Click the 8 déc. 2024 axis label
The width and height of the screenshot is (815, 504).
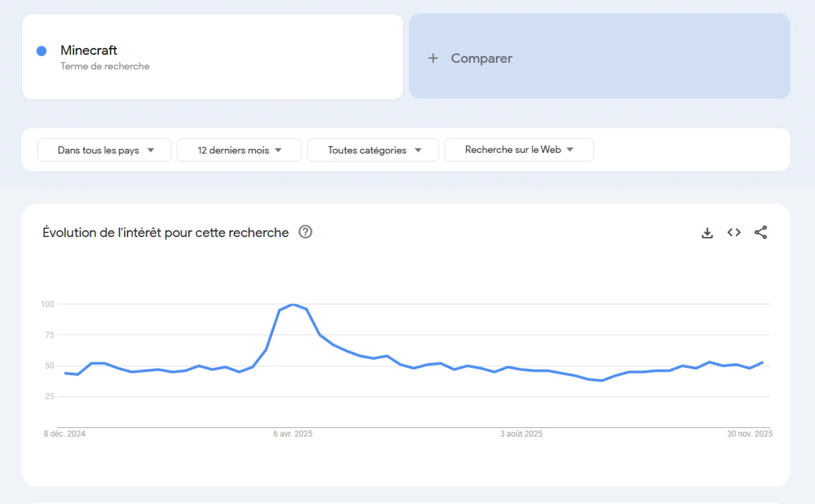(x=64, y=433)
